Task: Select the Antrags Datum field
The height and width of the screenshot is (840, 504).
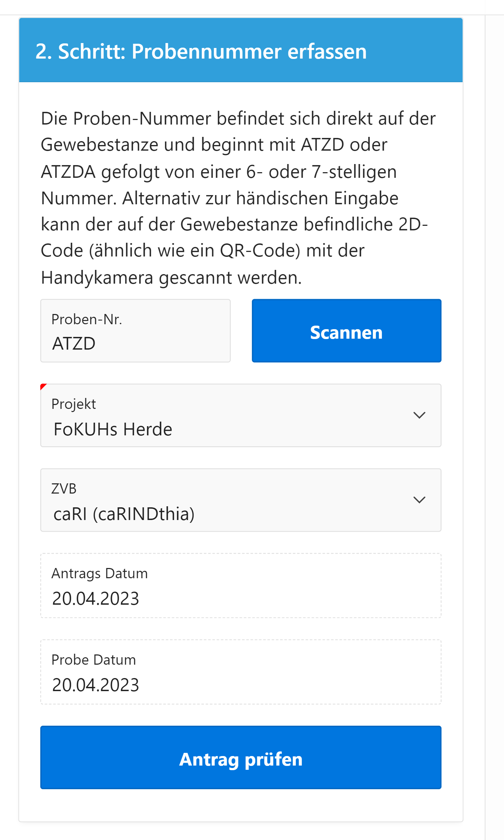Action: tap(241, 586)
